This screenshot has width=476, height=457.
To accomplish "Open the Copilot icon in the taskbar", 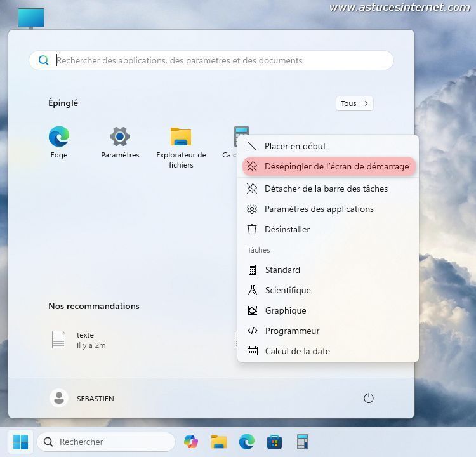I will (x=191, y=442).
